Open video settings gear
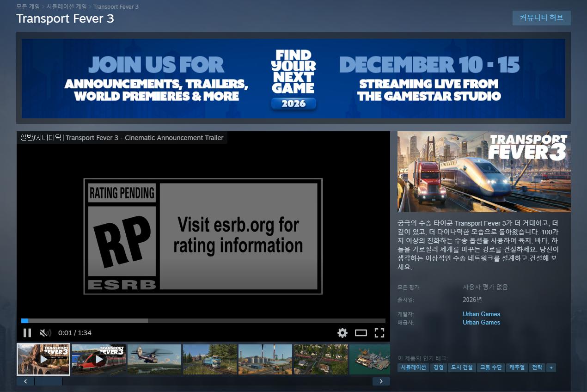Screen dimensions: 587x392 tap(342, 333)
